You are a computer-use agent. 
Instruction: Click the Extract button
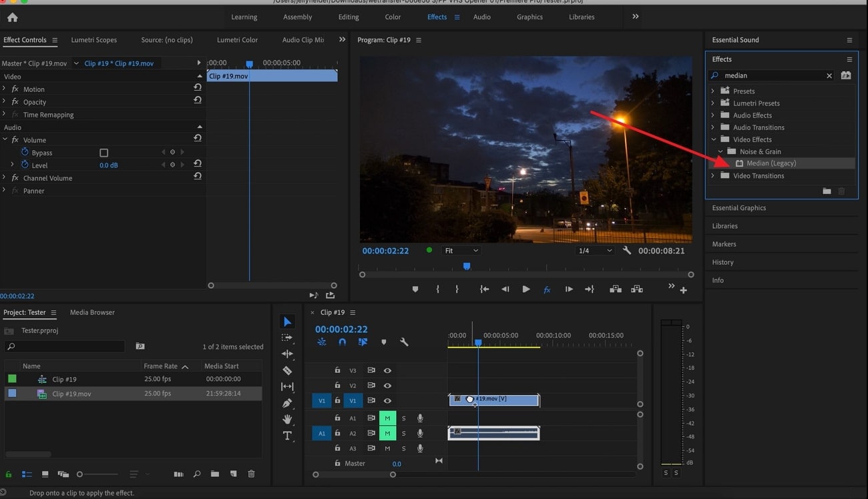637,290
